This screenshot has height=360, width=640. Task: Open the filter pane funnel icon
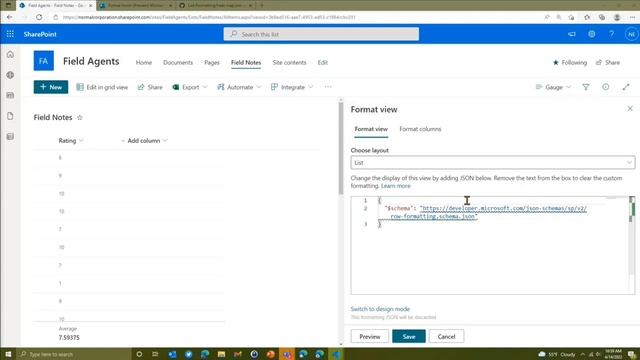[586, 87]
